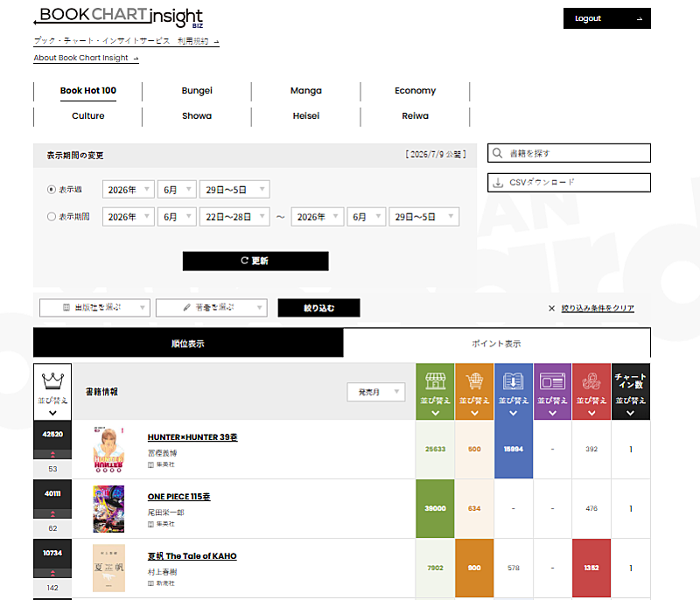Open HUNTER×HUNTER 39巻 title link
700x600 pixels.
(x=192, y=437)
